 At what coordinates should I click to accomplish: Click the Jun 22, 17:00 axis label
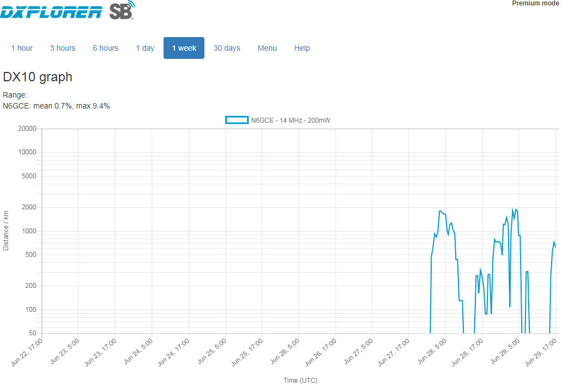28,352
